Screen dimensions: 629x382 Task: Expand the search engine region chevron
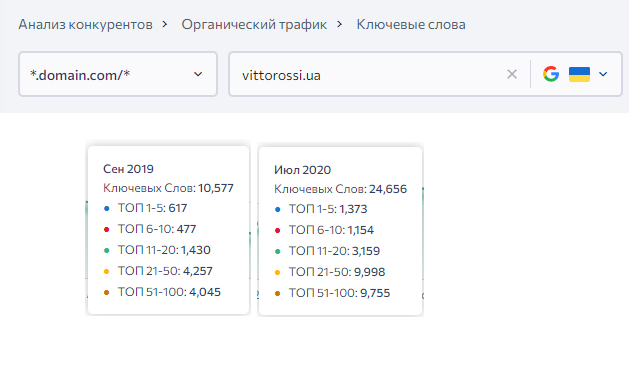point(603,74)
